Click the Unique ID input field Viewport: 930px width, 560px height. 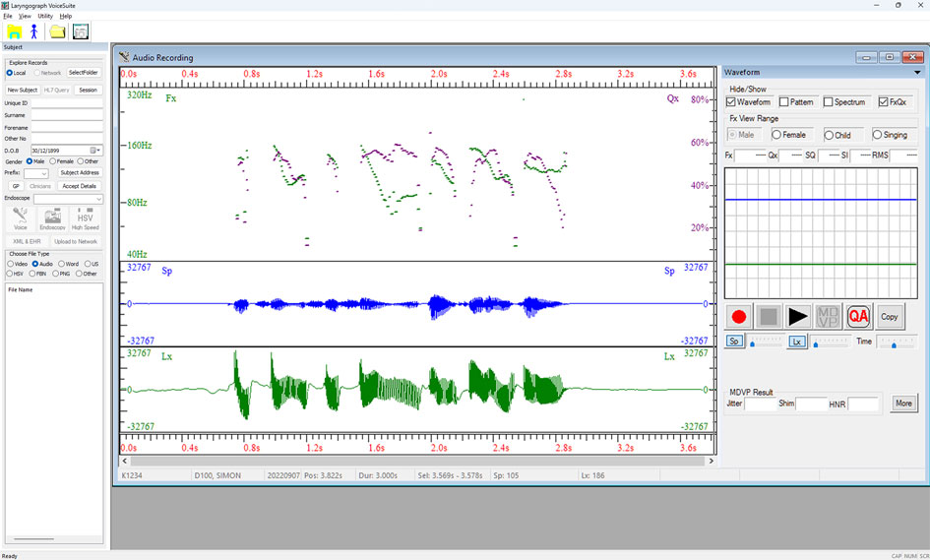(67, 103)
